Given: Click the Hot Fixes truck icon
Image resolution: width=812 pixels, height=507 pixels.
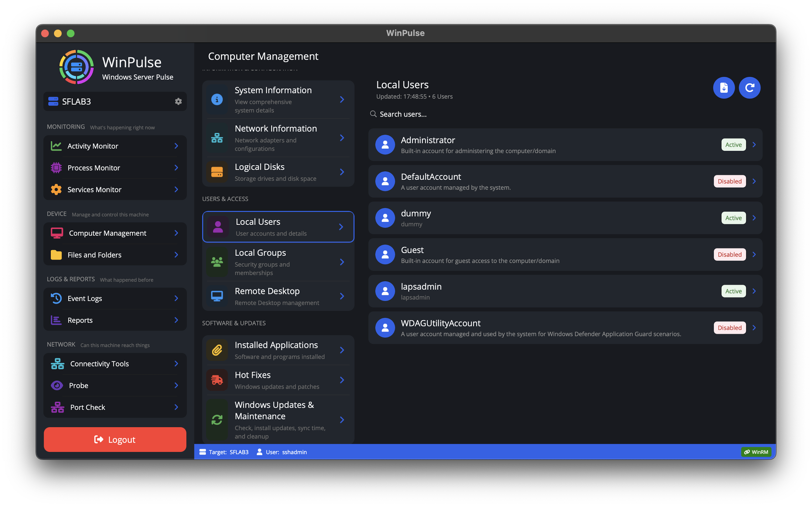Looking at the screenshot, I should 217,380.
